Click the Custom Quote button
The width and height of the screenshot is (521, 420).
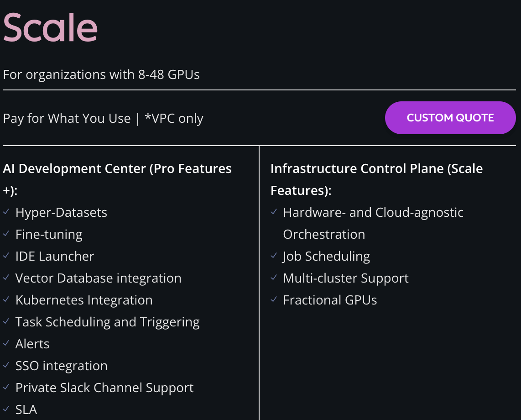[x=450, y=118]
